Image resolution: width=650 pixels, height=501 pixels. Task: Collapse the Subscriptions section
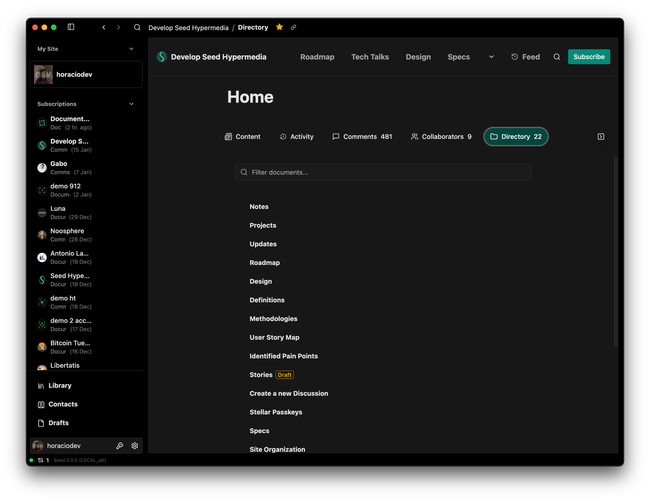coord(131,104)
